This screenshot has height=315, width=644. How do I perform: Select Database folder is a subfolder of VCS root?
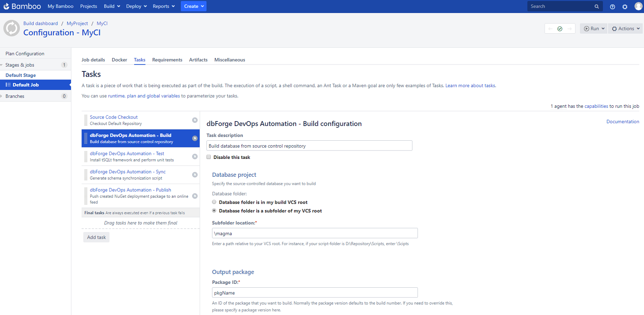pyautogui.click(x=214, y=211)
